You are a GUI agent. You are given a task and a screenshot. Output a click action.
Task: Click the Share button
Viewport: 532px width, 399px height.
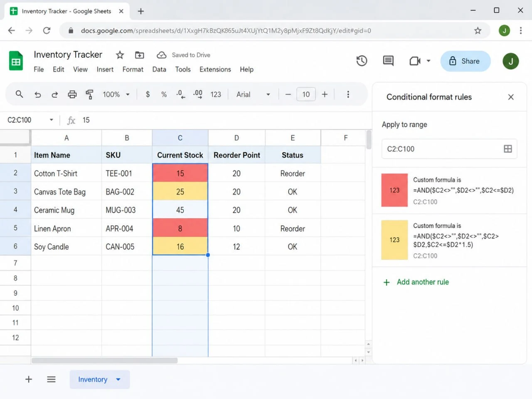[465, 61]
